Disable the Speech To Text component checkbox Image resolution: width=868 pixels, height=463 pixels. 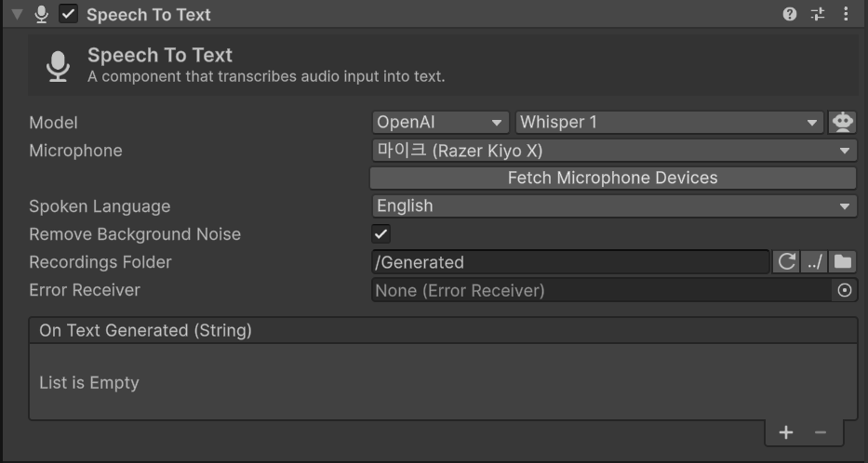coord(69,14)
